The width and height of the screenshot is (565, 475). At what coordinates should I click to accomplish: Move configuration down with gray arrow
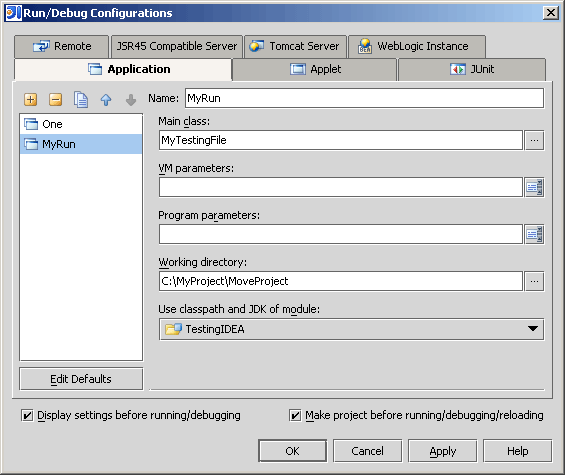coord(131,100)
